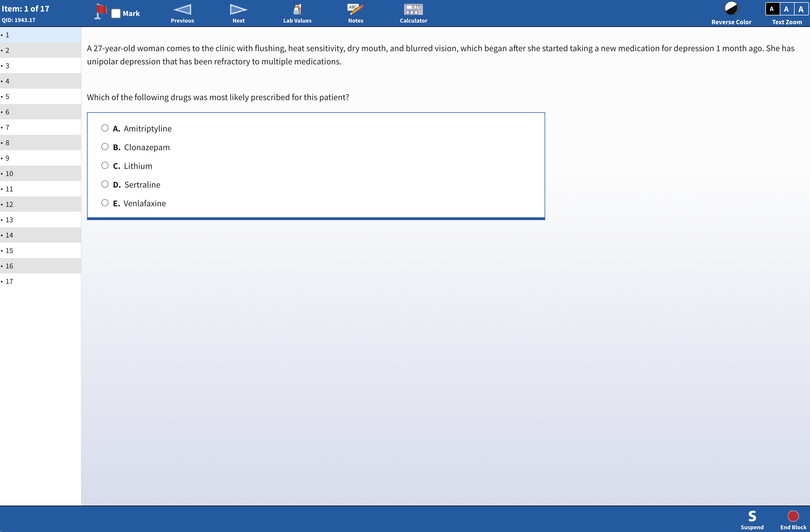The height and width of the screenshot is (532, 810).
Task: Choose the medium Text Zoom A
Action: pos(787,9)
